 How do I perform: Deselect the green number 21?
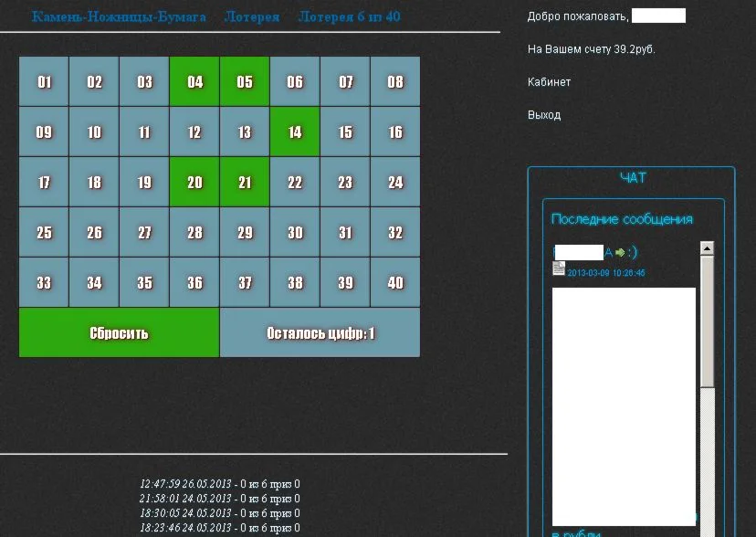[x=245, y=182]
